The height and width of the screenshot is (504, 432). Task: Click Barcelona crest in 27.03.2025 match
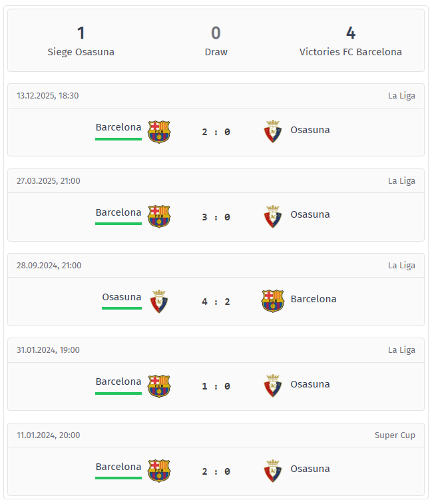159,216
